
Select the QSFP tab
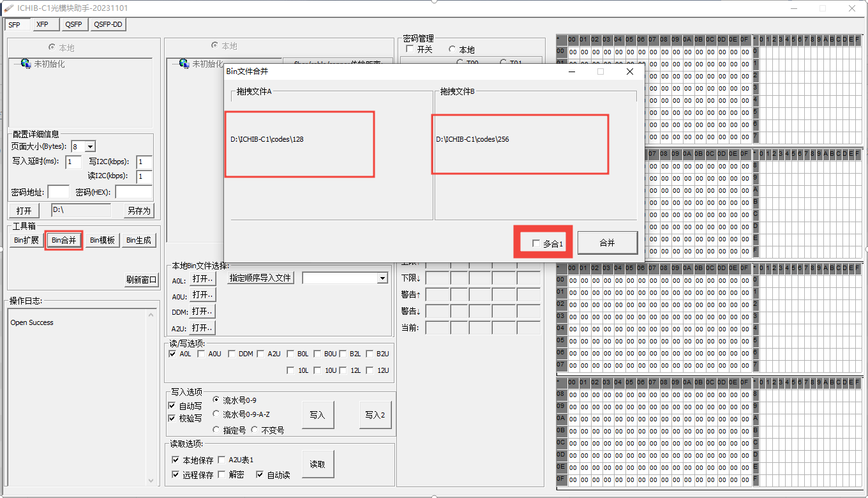click(x=73, y=24)
